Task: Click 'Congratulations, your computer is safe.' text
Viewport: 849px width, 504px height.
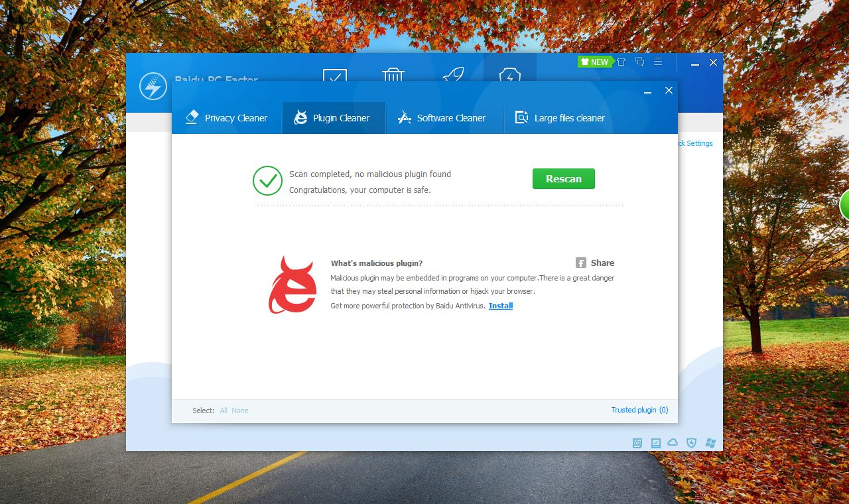Action: (x=360, y=190)
